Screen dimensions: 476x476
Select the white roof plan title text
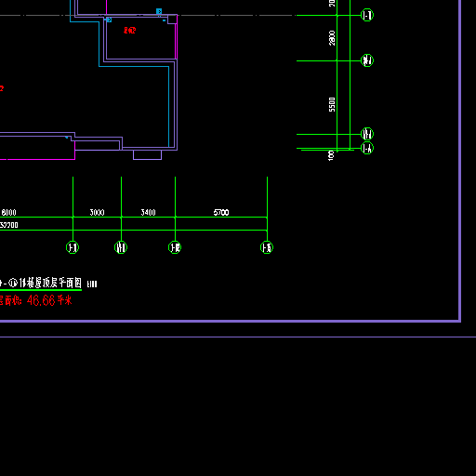tap(41, 283)
